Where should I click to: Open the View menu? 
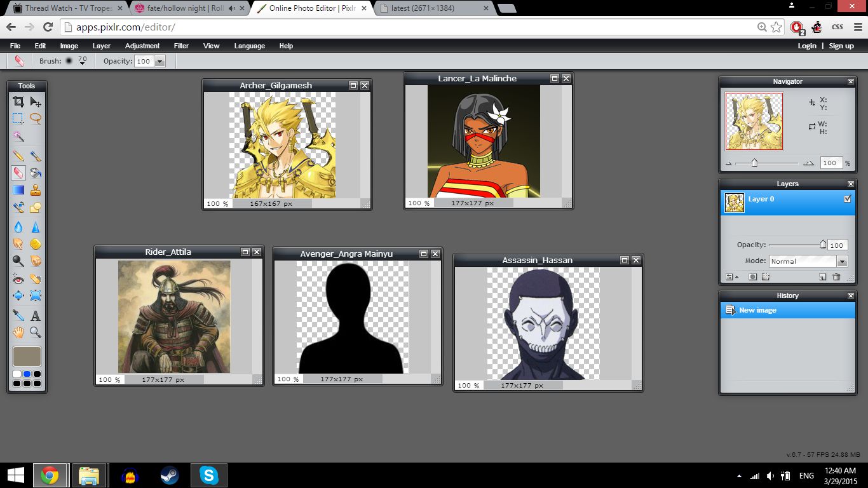click(212, 46)
